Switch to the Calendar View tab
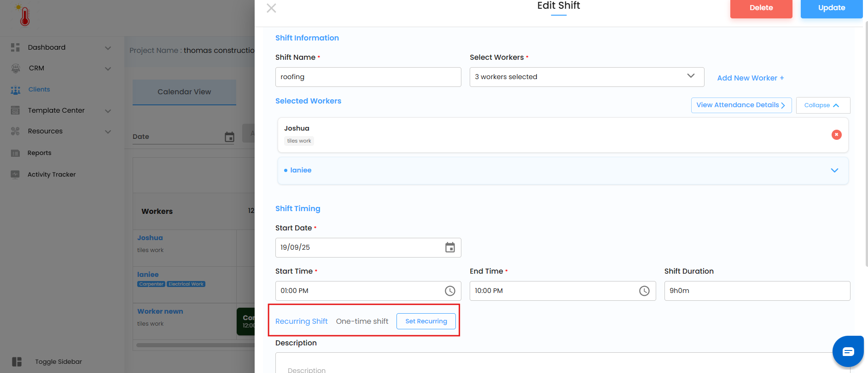This screenshot has height=373, width=868. click(x=184, y=92)
